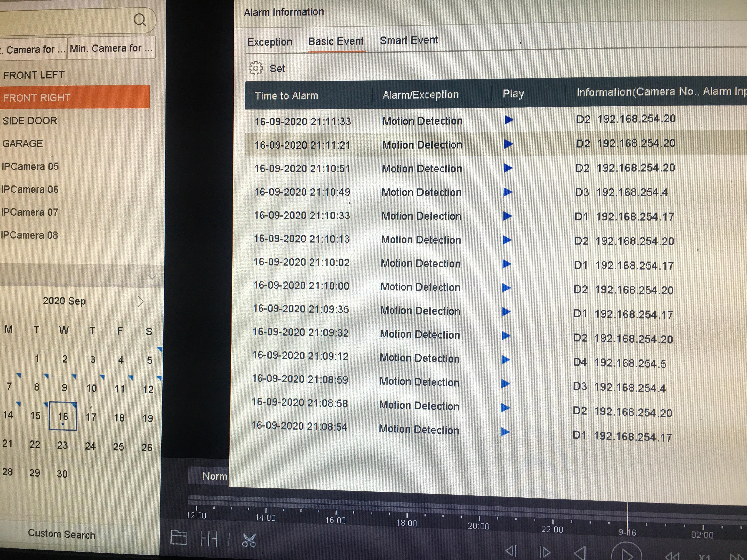747x560 pixels.
Task: Select the Min. Camera for... button
Action: click(111, 49)
